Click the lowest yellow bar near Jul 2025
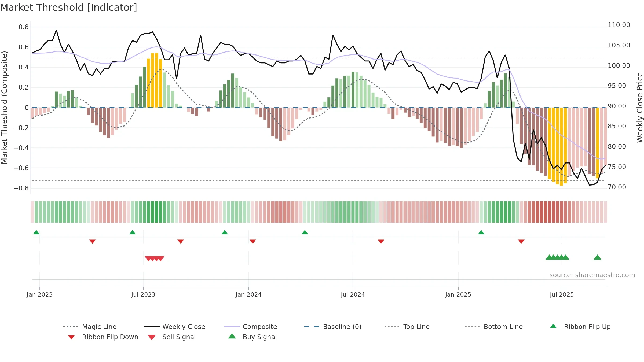The width and height of the screenshot is (644, 362). point(561,147)
